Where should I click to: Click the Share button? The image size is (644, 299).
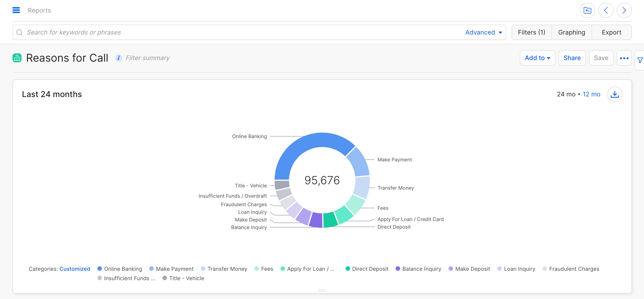click(x=572, y=58)
